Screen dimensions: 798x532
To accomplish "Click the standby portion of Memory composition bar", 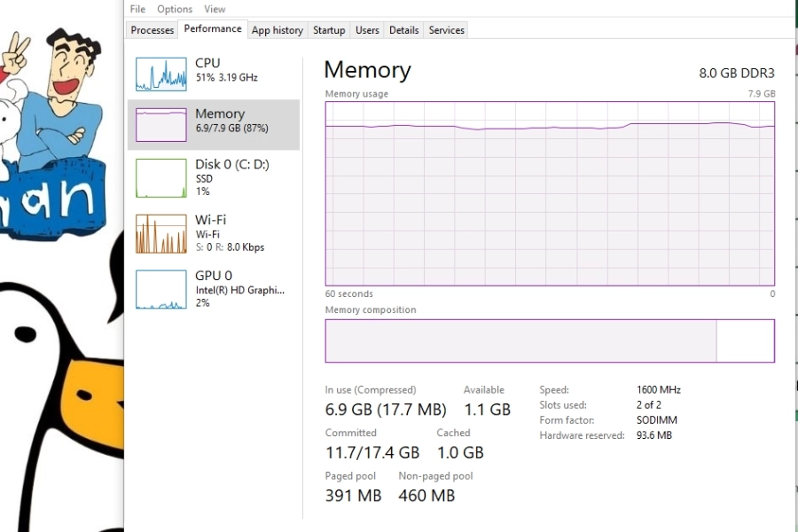I will coord(745,341).
